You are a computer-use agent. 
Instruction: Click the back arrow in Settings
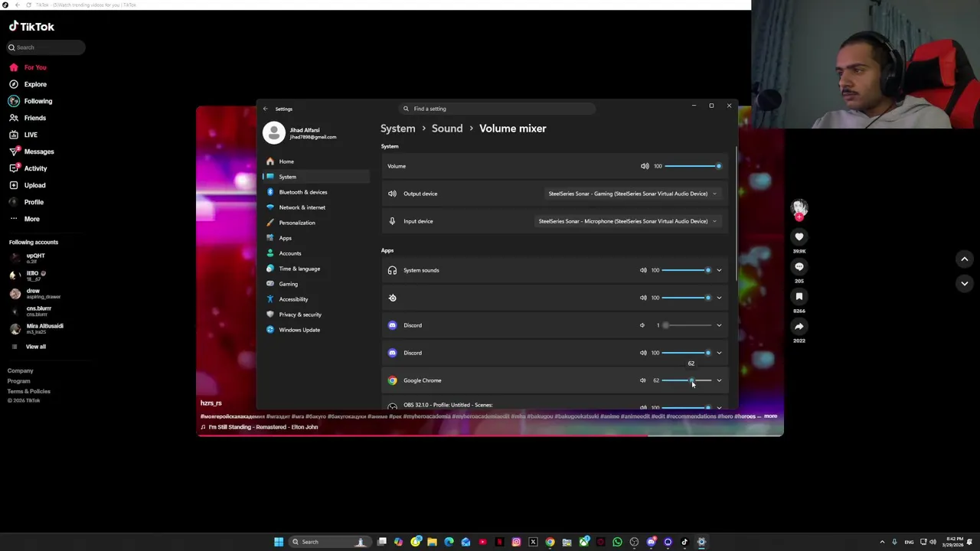pyautogui.click(x=266, y=109)
